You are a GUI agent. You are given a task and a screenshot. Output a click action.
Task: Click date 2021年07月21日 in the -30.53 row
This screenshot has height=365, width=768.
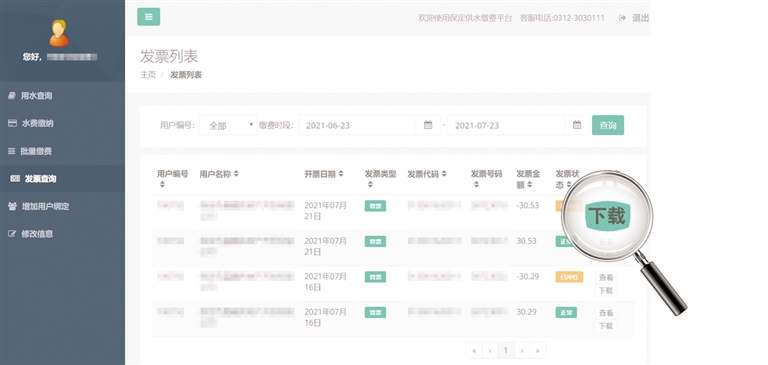(326, 211)
